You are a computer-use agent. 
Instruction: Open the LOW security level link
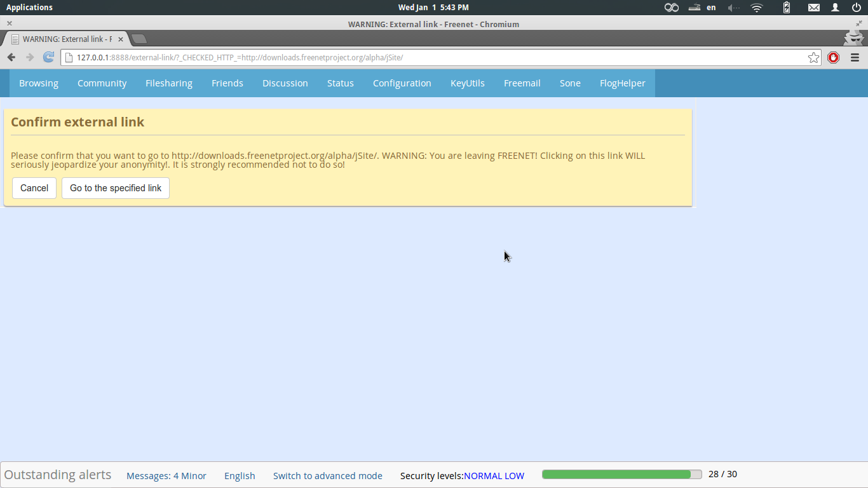[515, 476]
